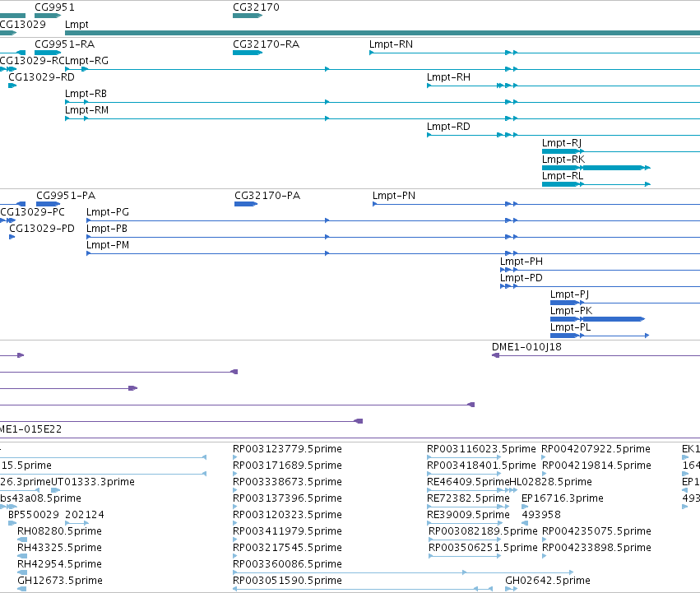Select the Lmpt-RJ transcript label

pyautogui.click(x=561, y=143)
